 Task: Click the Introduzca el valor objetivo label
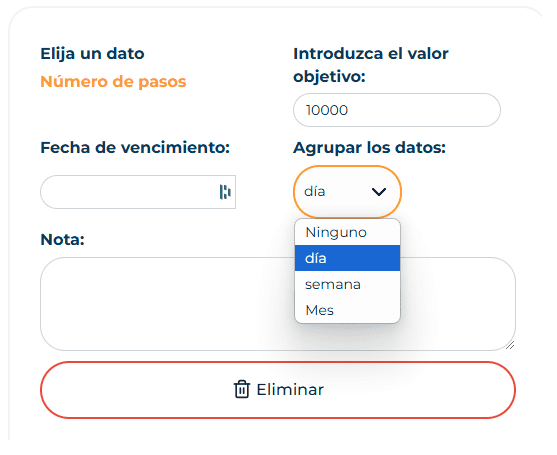pos(371,65)
